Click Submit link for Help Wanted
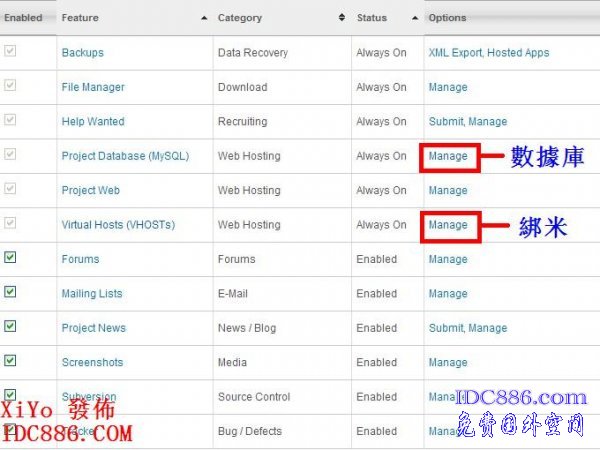The width and height of the screenshot is (600, 450). click(x=445, y=122)
